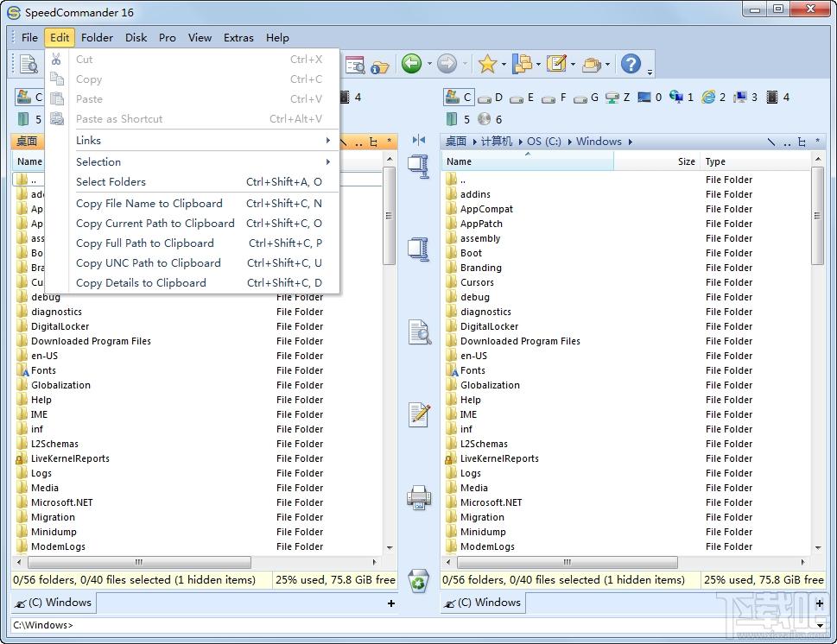
Task: Click the yellow Favorites star icon
Action: tap(487, 64)
